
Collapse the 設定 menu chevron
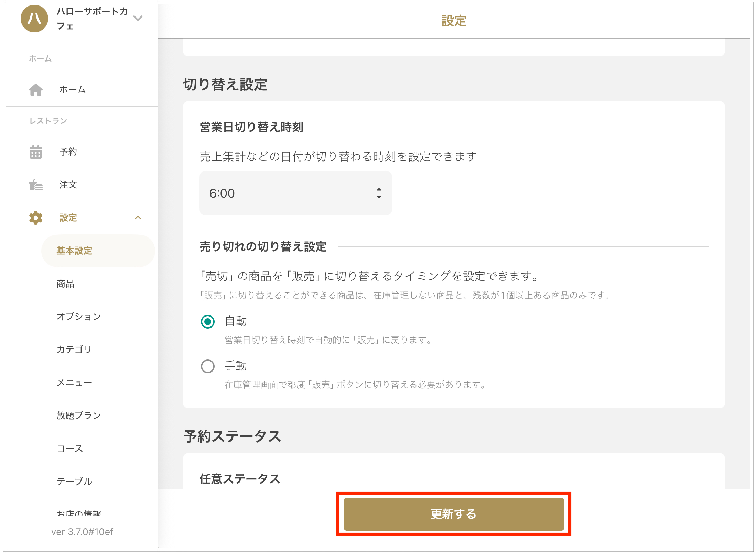138,218
